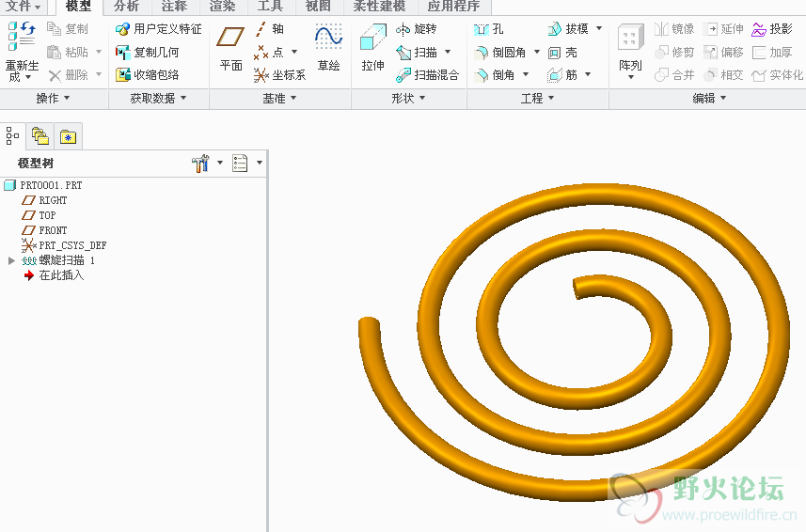Click the 加厚 (Thicken) tool
Image resolution: width=806 pixels, height=532 pixels.
coord(772,53)
